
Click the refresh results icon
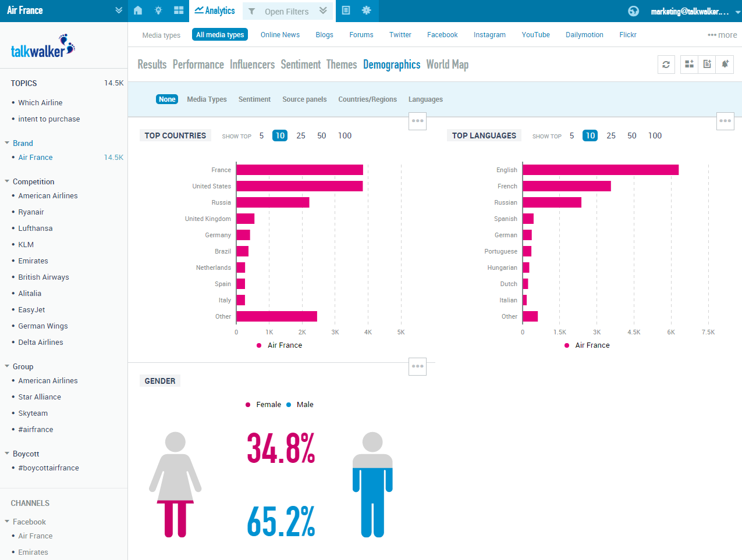point(666,65)
